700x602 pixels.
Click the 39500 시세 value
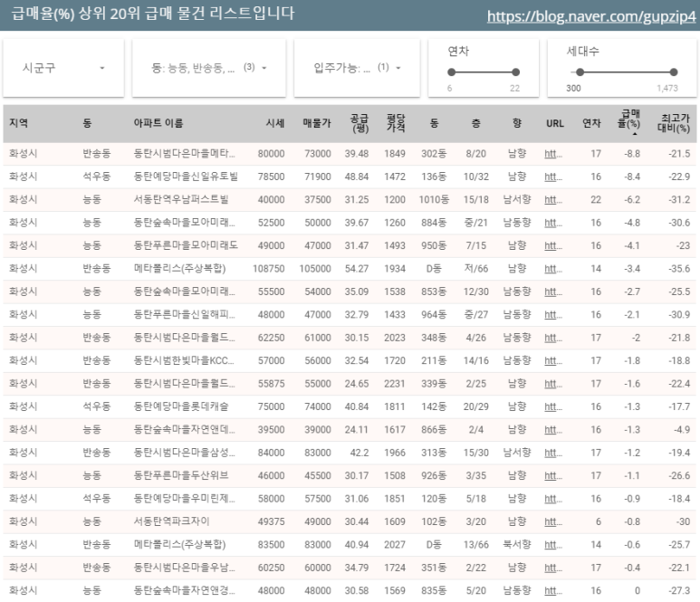(x=271, y=430)
